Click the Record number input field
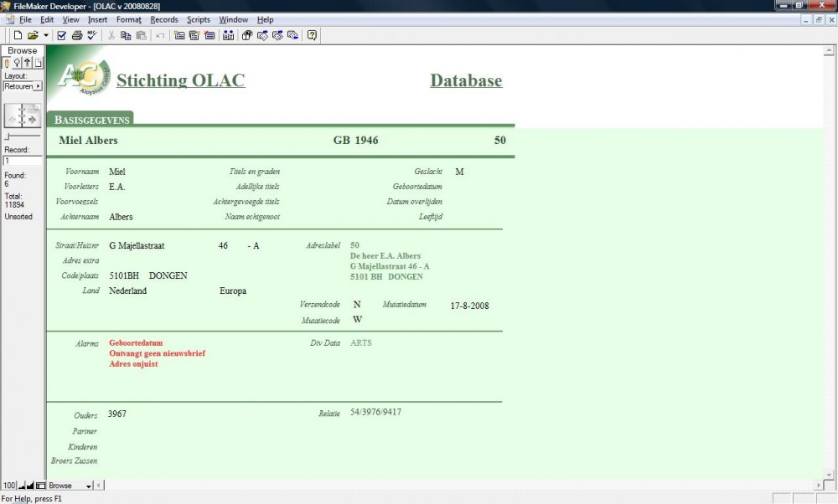Screen dimensions: 838x504 pyautogui.click(x=23, y=161)
